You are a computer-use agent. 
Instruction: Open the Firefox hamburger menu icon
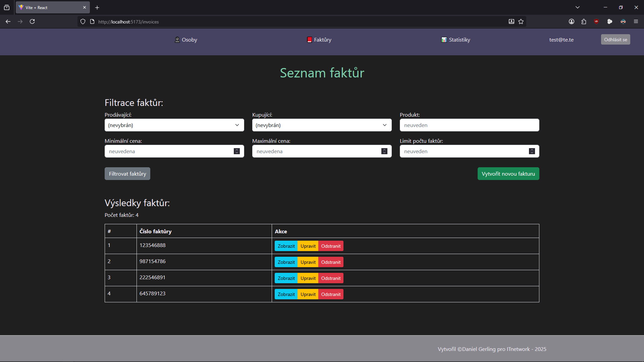click(x=636, y=21)
